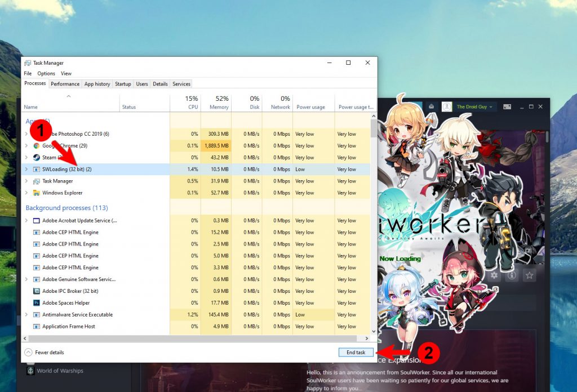Click the scroll down arrow of process list

point(374,331)
